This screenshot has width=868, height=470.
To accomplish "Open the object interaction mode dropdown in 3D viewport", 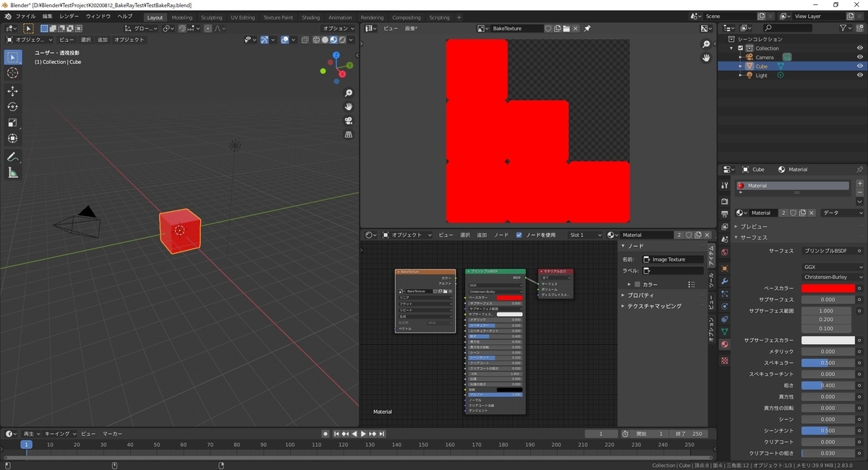I will tap(30, 40).
